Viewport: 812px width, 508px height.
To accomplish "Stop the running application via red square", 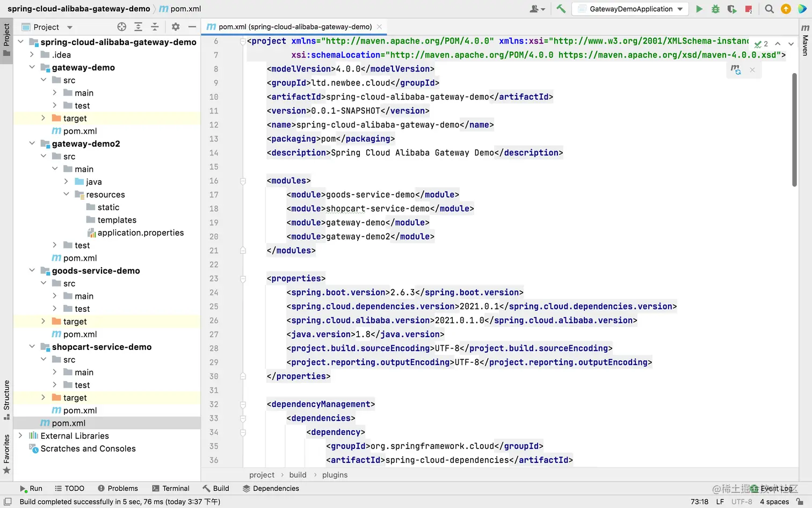I will pyautogui.click(x=749, y=9).
